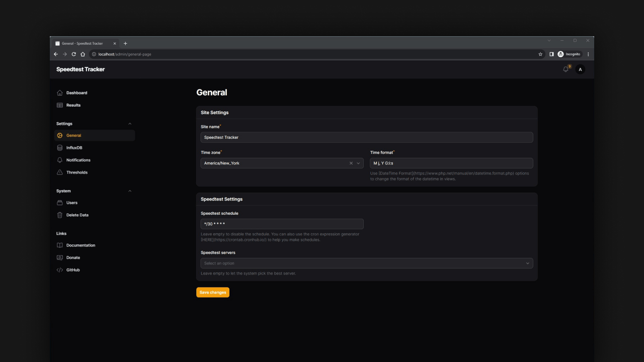Open Notifications settings in sidebar
Viewport: 644px width, 362px height.
click(78, 160)
